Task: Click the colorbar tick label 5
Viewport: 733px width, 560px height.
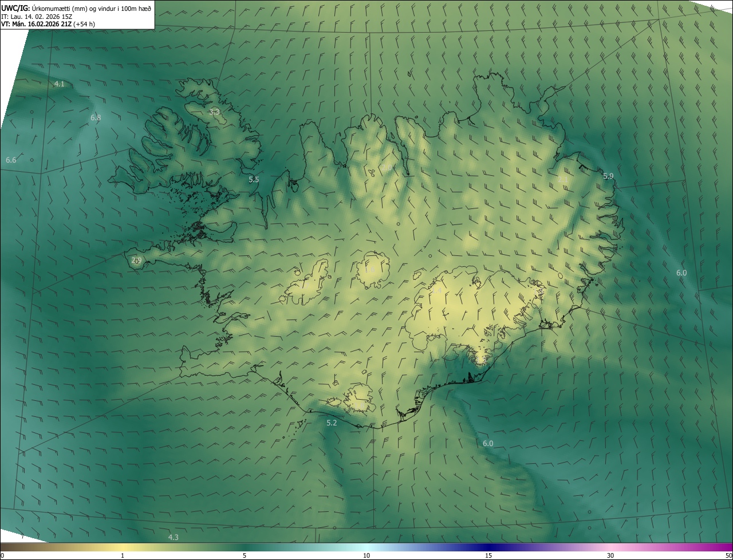Action: pyautogui.click(x=245, y=555)
